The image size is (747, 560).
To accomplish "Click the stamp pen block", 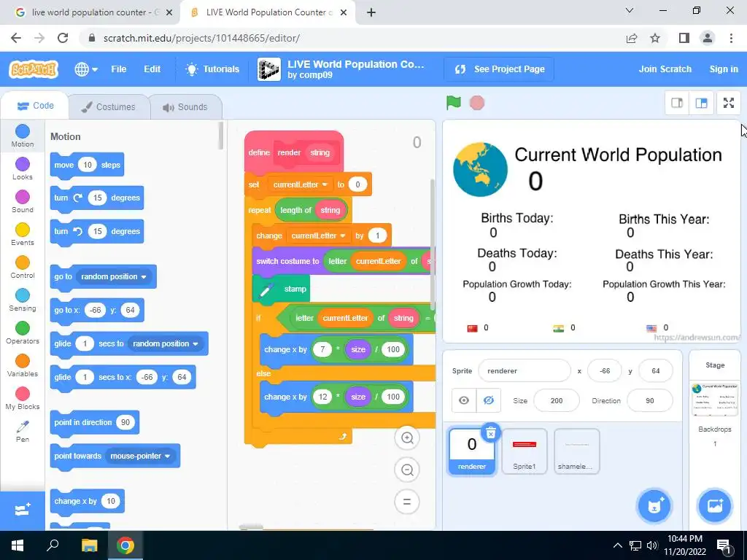I will pos(281,289).
